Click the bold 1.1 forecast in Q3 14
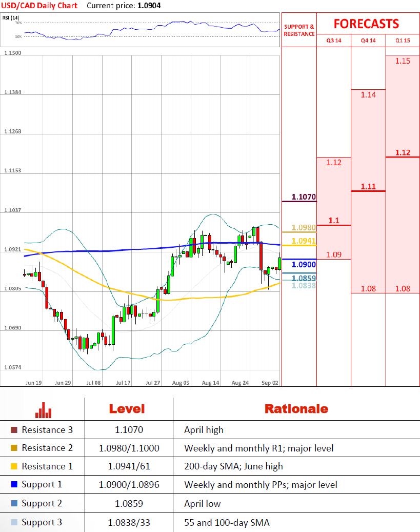The width and height of the screenshot is (420, 532). 334,221
